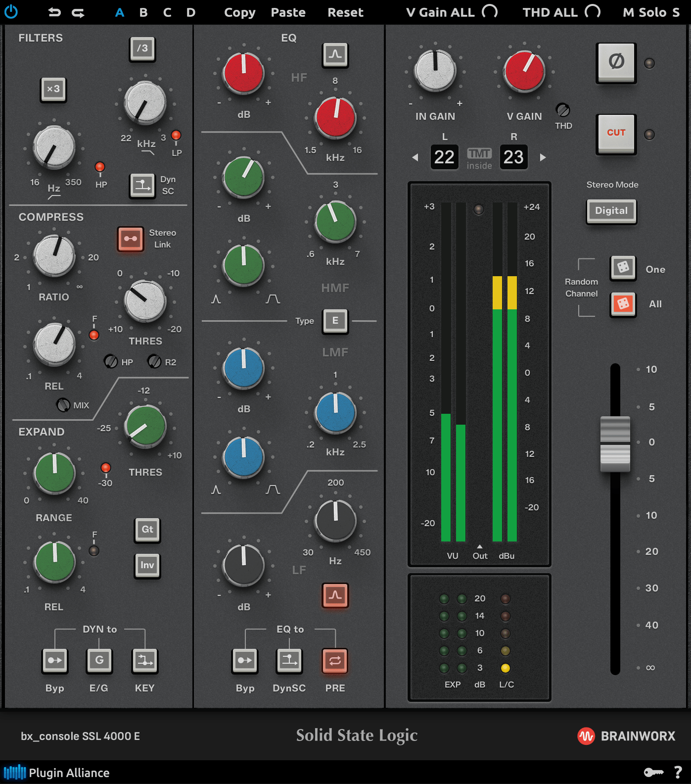Select preset slot C
This screenshot has height=784, width=691.
(167, 12)
